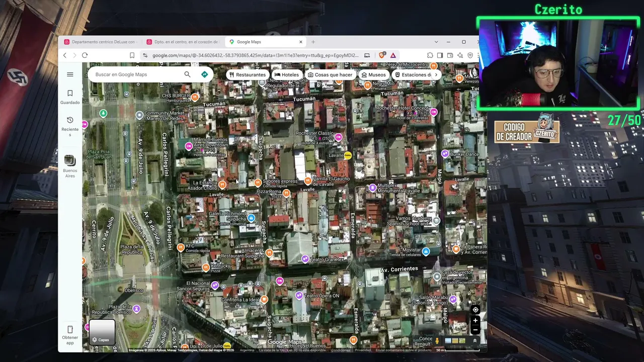Open the Bunker Dance marker
Screen dimensions: 644x362
(445, 153)
